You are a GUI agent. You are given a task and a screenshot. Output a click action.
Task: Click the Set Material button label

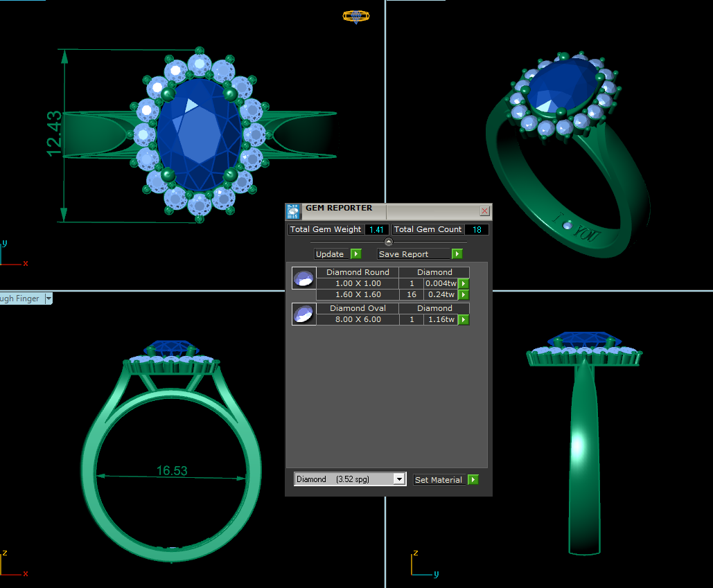pyautogui.click(x=439, y=480)
